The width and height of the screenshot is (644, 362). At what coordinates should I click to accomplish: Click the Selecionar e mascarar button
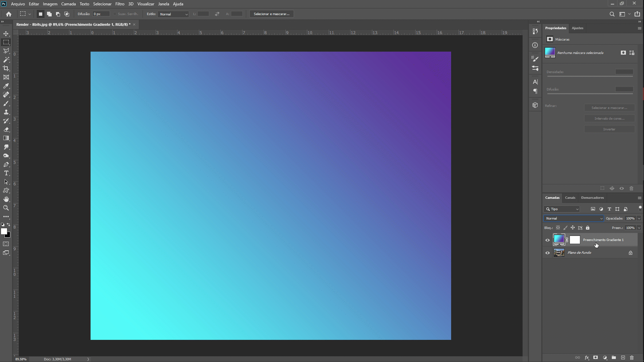point(271,14)
